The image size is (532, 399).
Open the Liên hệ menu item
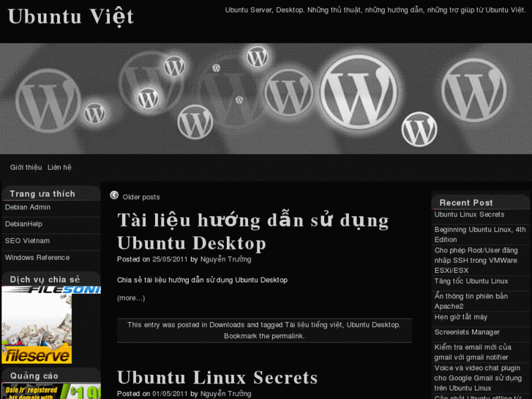(x=59, y=168)
